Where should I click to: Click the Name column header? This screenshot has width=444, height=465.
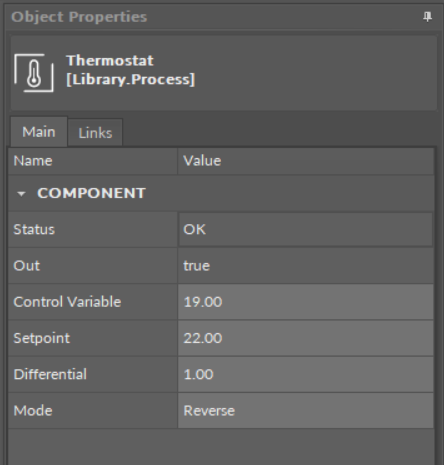point(93,161)
